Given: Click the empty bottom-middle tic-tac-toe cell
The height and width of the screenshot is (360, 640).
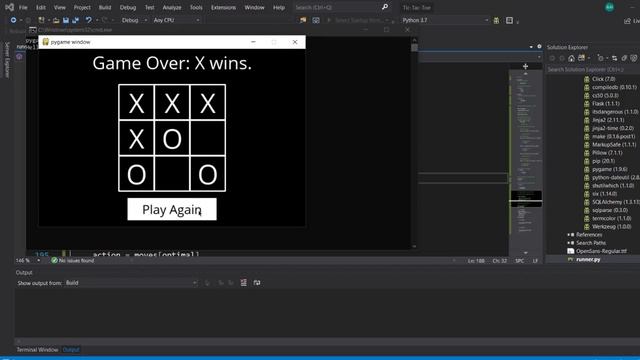Looking at the screenshot, I should [172, 173].
